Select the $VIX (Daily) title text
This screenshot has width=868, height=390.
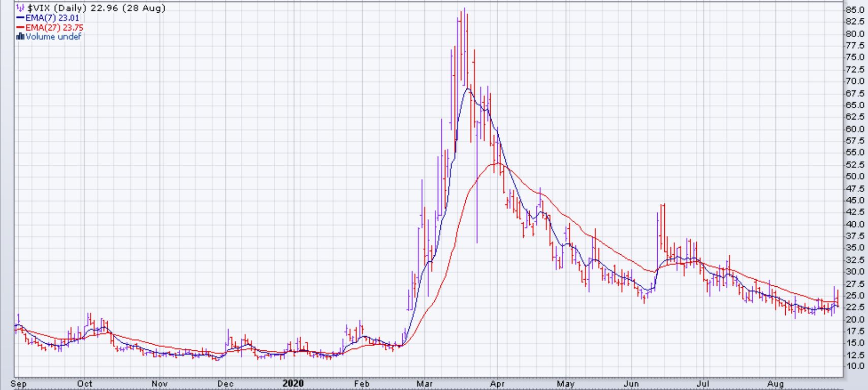[x=57, y=8]
